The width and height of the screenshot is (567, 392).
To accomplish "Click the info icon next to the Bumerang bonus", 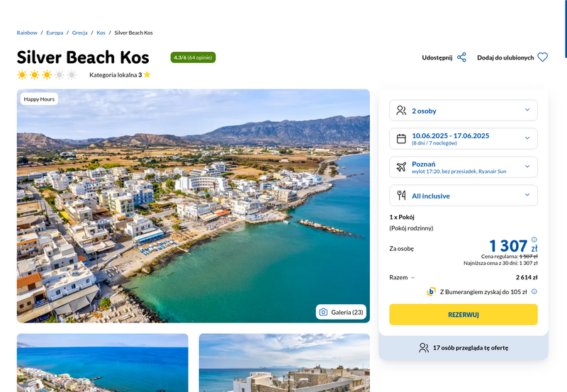I will (x=534, y=291).
